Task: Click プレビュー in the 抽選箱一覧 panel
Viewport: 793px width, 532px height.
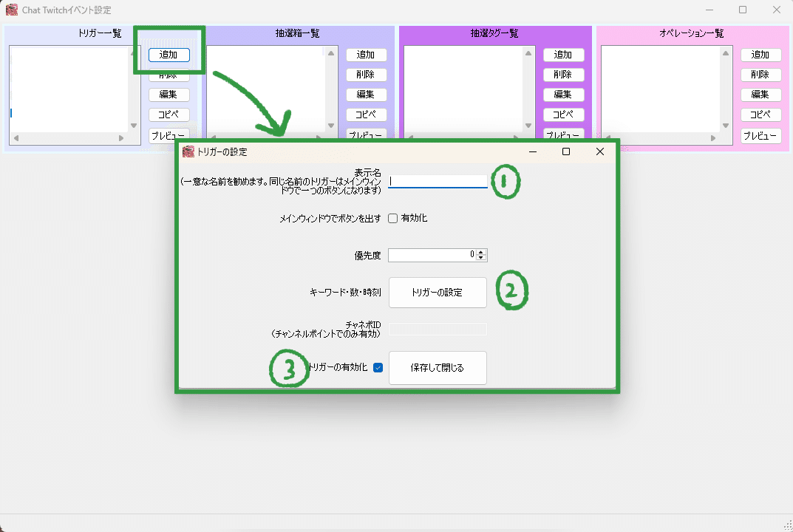Action: (x=366, y=135)
